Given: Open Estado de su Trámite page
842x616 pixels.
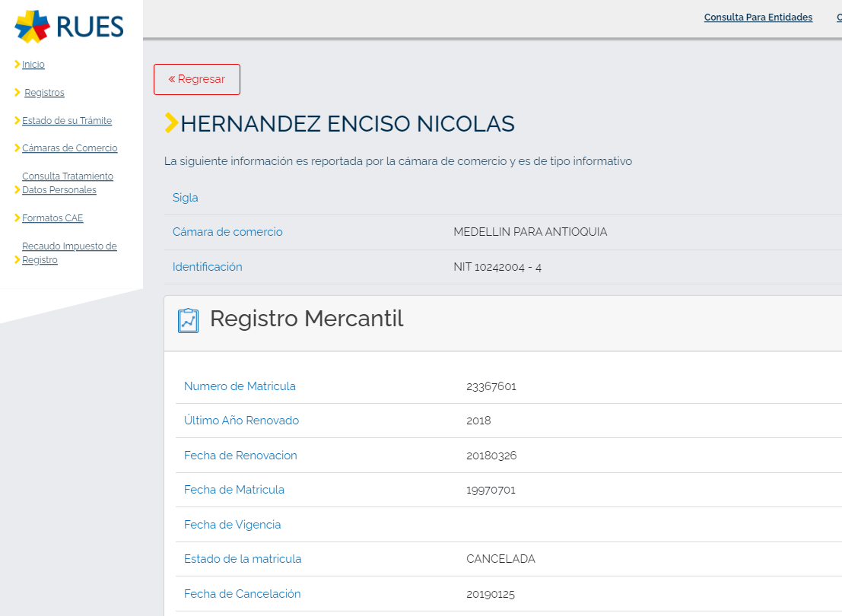Looking at the screenshot, I should coord(67,121).
